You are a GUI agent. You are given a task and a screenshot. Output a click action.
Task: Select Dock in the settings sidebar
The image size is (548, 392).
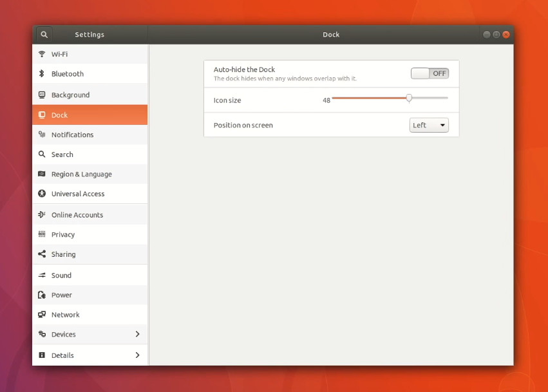pyautogui.click(x=90, y=115)
